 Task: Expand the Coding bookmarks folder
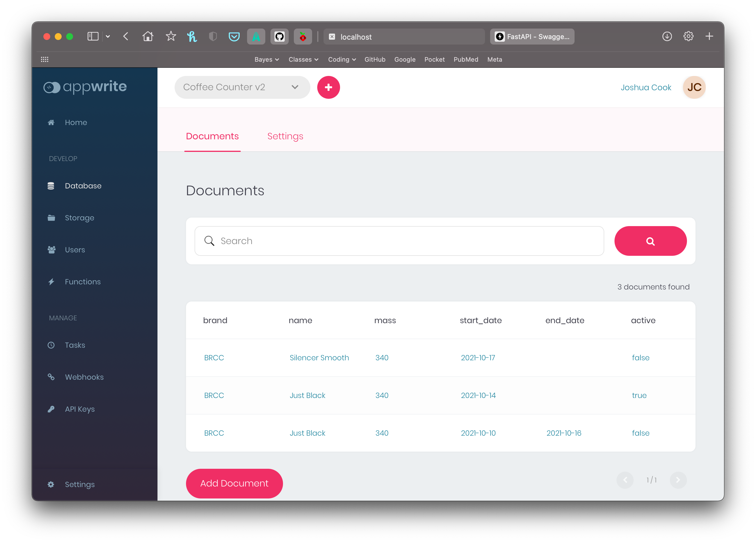[342, 59]
